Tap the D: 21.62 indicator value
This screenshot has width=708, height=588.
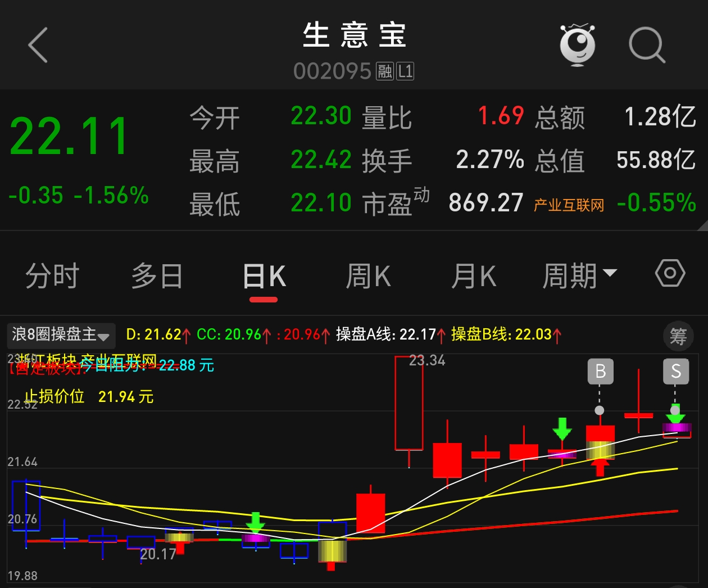pyautogui.click(x=158, y=334)
